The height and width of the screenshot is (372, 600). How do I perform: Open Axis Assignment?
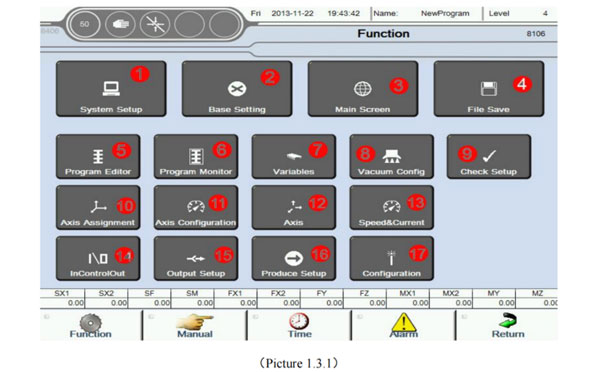(98, 207)
